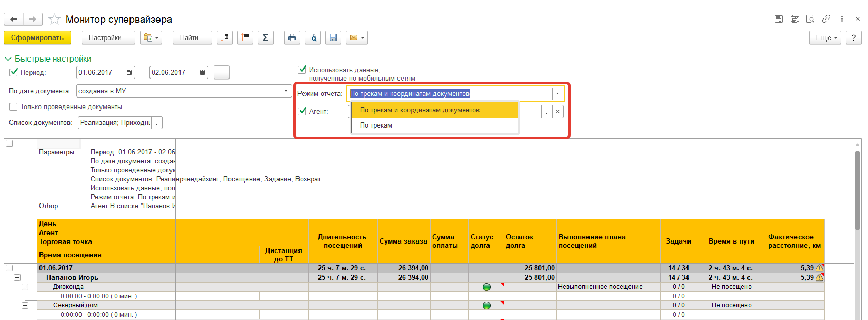
Task: Open the Настройки... button
Action: 108,37
